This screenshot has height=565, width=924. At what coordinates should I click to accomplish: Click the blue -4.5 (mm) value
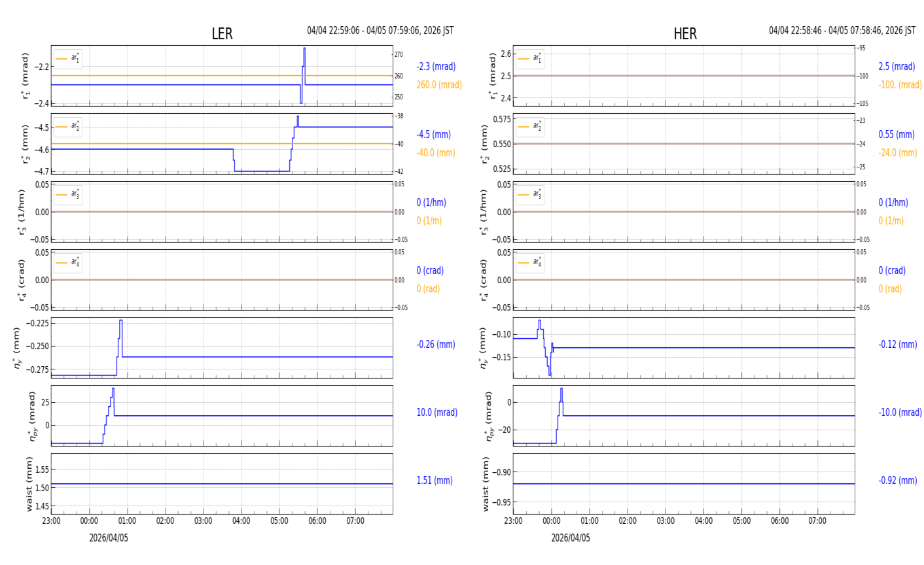click(x=434, y=135)
